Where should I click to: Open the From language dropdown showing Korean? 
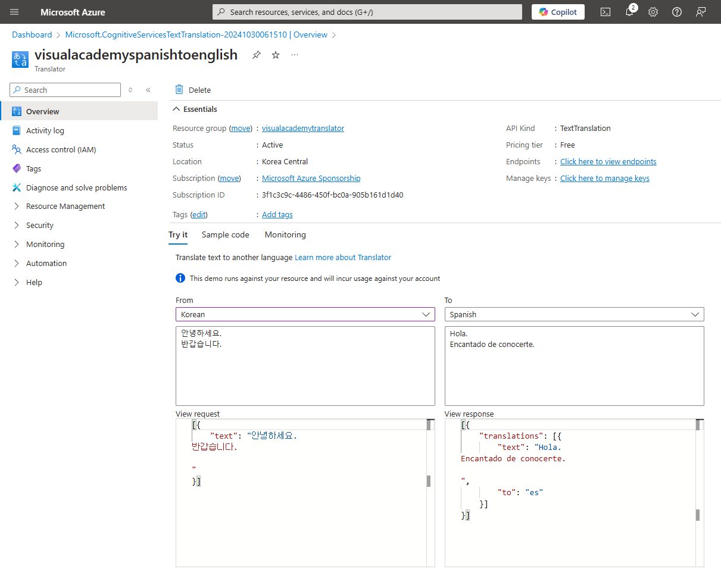[305, 314]
